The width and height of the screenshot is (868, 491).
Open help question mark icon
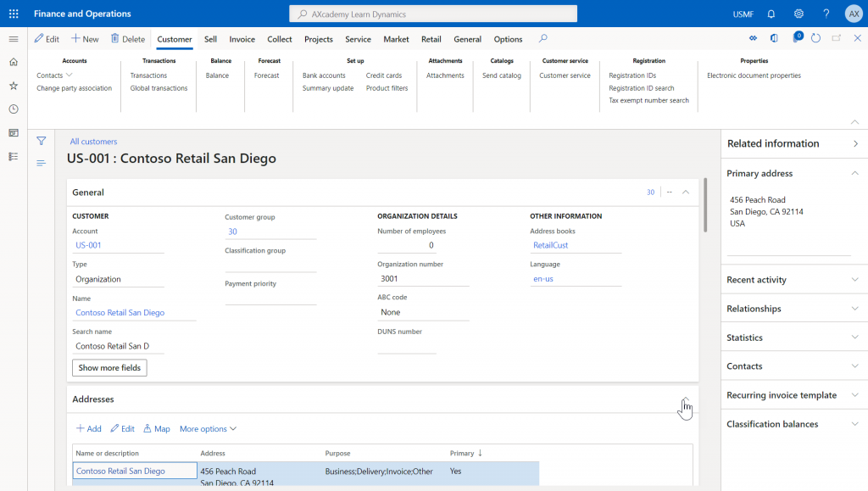click(x=826, y=14)
